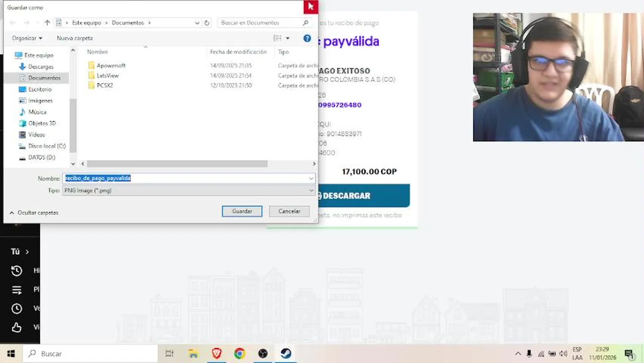The height and width of the screenshot is (363, 644).
Task: Click the search magnifier in Buscar en Documentos
Action: pos(305,23)
